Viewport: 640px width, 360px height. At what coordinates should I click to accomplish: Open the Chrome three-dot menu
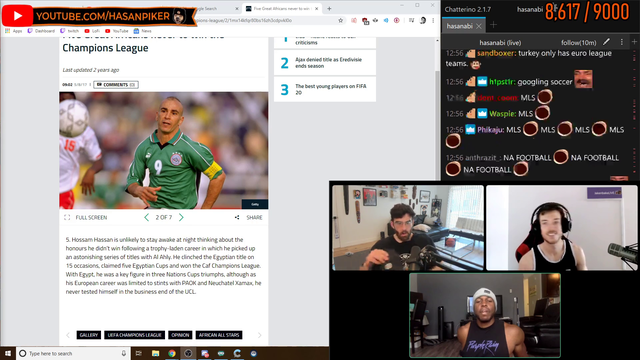pos(433,20)
